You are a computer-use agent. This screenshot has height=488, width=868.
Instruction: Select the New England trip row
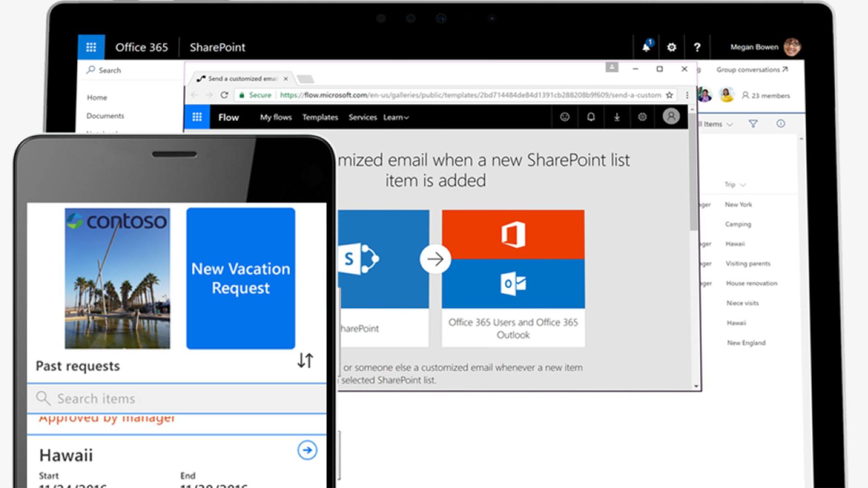(x=746, y=343)
